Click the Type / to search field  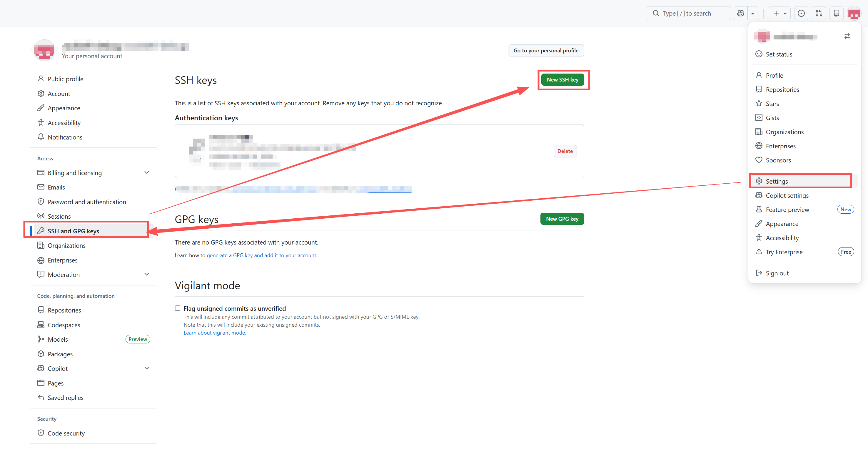tap(688, 14)
